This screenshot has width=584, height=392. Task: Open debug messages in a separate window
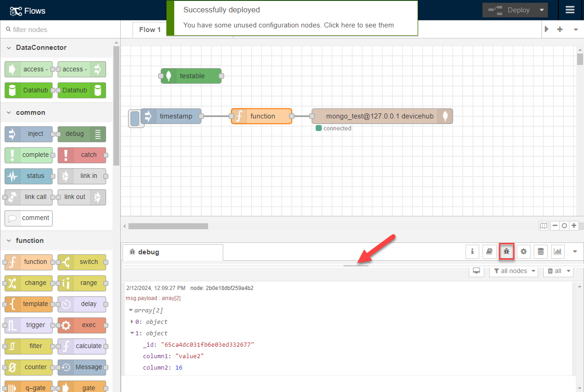[x=476, y=271]
